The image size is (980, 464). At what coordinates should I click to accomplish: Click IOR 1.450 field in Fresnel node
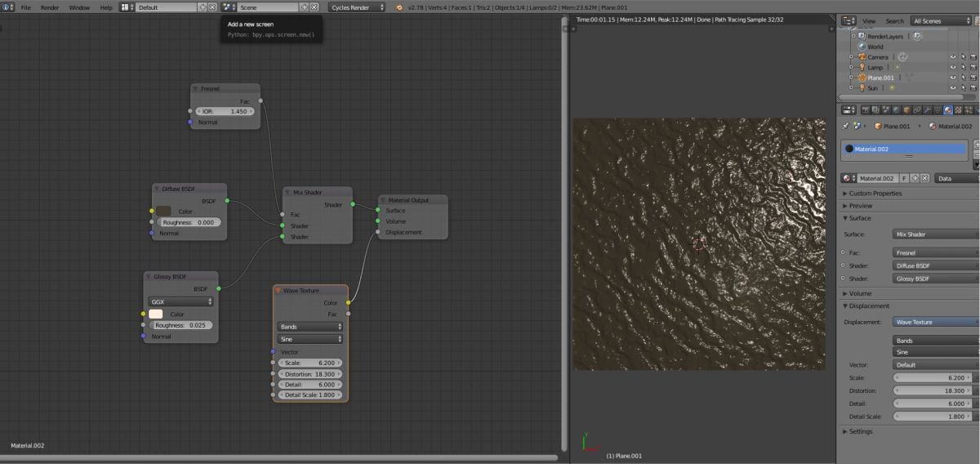pyautogui.click(x=225, y=111)
